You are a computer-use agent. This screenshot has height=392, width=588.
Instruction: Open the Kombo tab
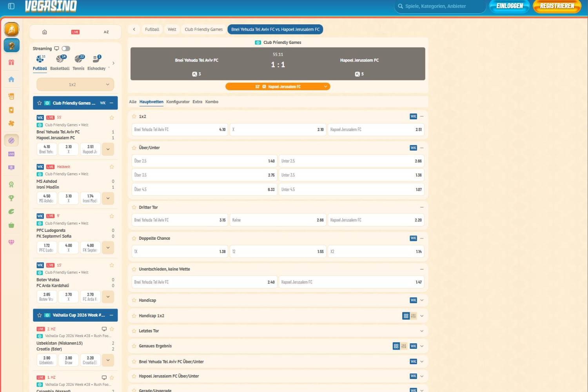point(212,102)
